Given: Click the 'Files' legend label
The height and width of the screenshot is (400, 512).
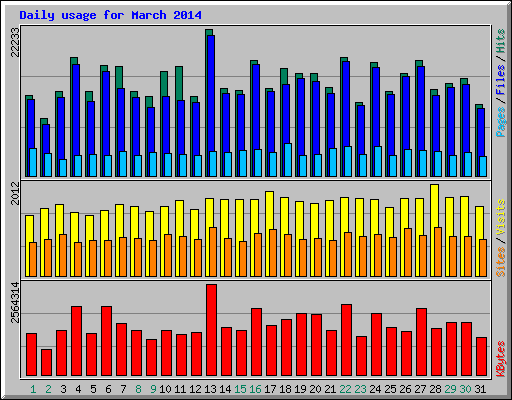Looking at the screenshot, I should tap(500, 80).
